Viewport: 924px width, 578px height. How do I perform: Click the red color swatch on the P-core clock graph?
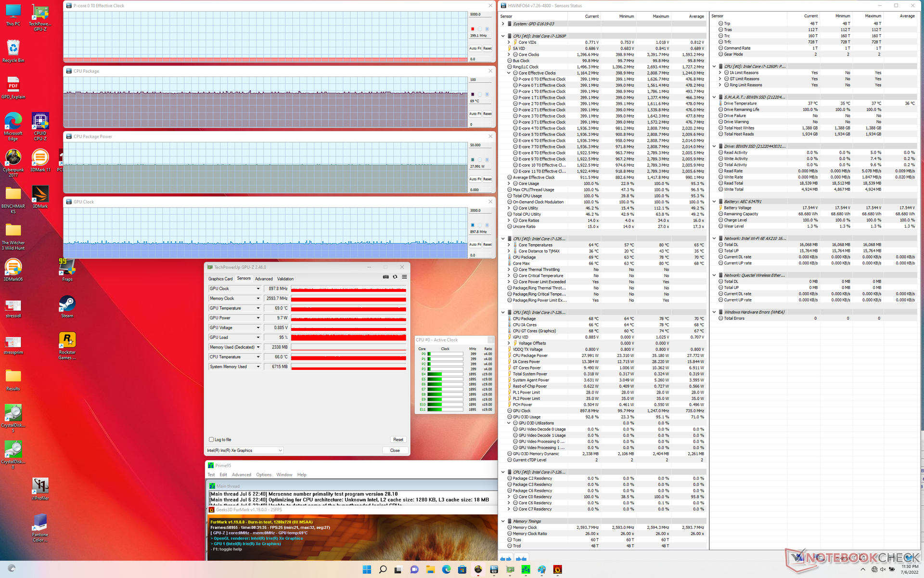[473, 29]
